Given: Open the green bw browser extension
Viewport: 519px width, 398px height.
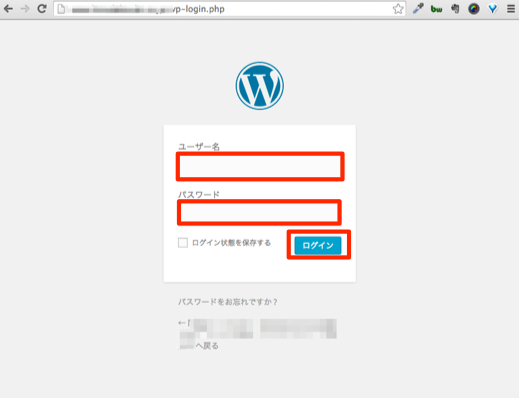Looking at the screenshot, I should pyautogui.click(x=436, y=9).
